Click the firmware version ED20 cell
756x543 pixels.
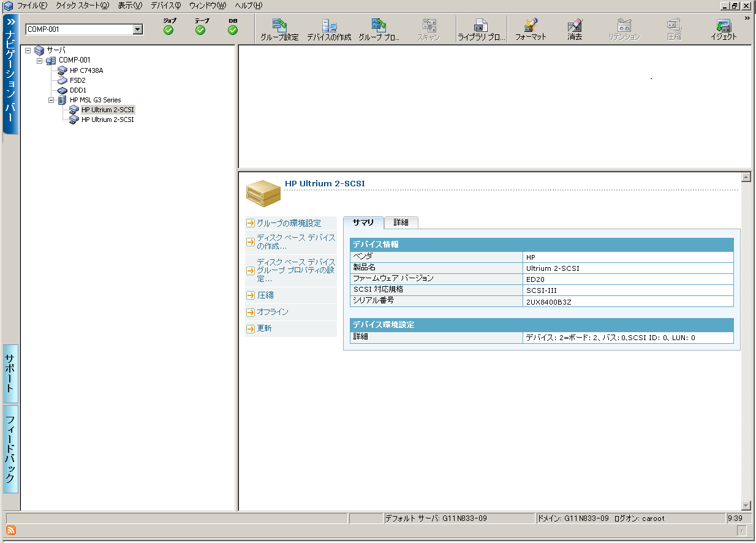click(629, 279)
